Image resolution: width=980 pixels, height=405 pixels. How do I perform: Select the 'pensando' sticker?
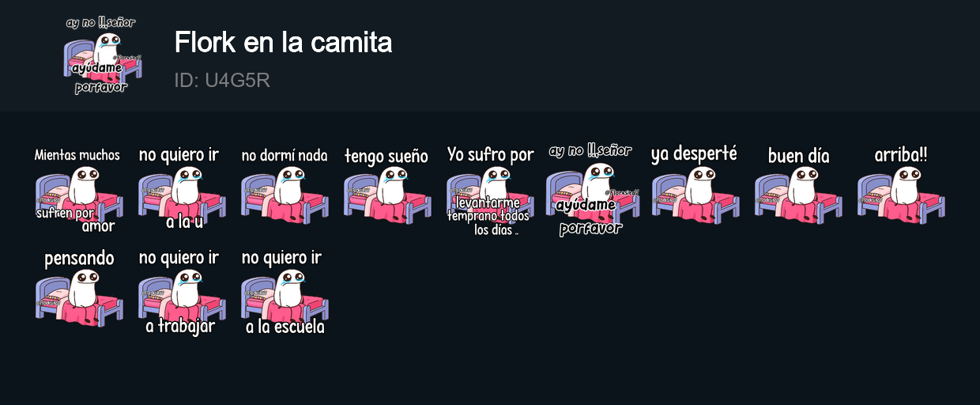(x=79, y=288)
